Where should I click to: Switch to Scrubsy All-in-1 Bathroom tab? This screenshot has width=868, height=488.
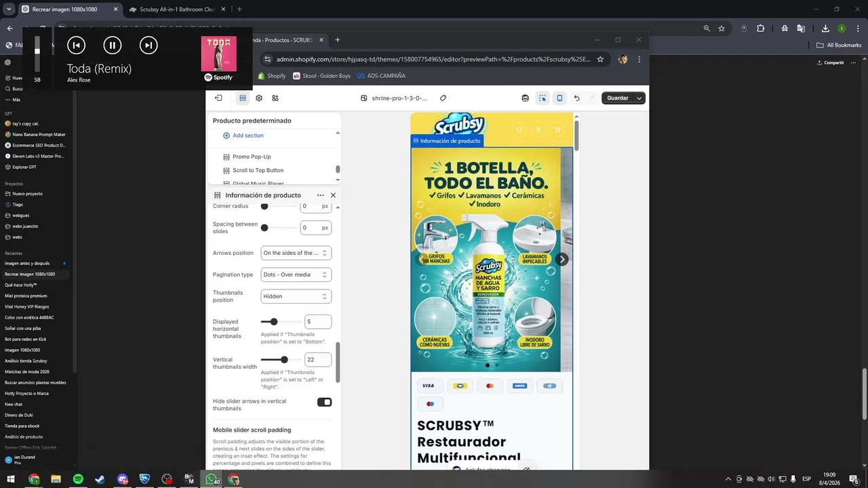(177, 9)
